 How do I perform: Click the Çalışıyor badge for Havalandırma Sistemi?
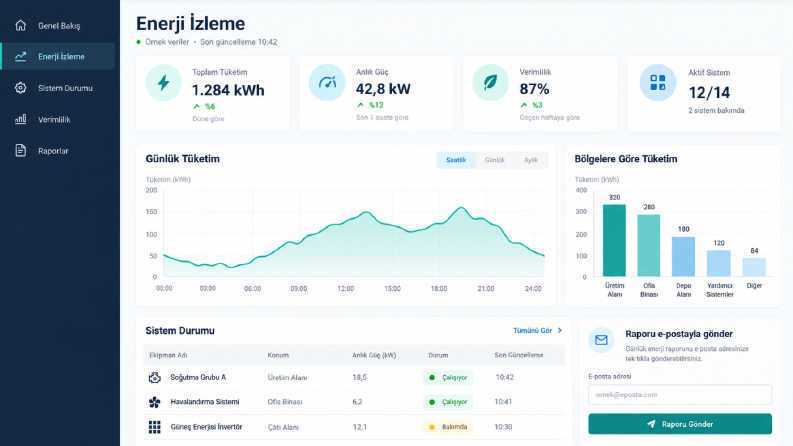(448, 402)
